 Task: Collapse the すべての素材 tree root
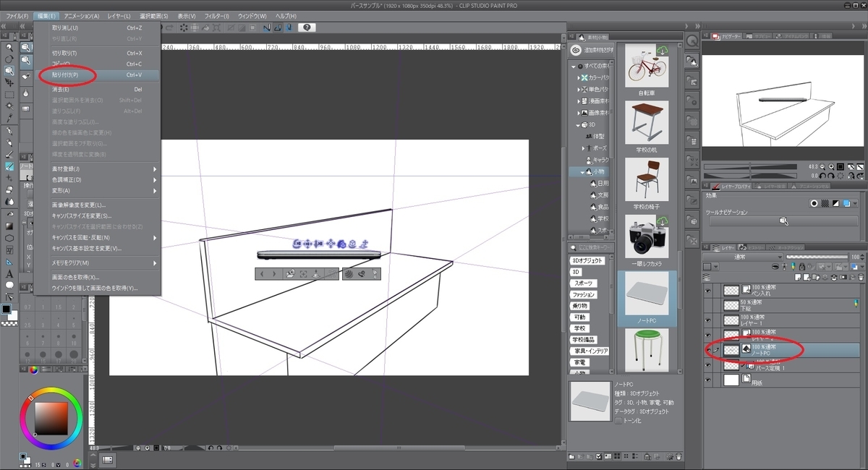point(574,66)
